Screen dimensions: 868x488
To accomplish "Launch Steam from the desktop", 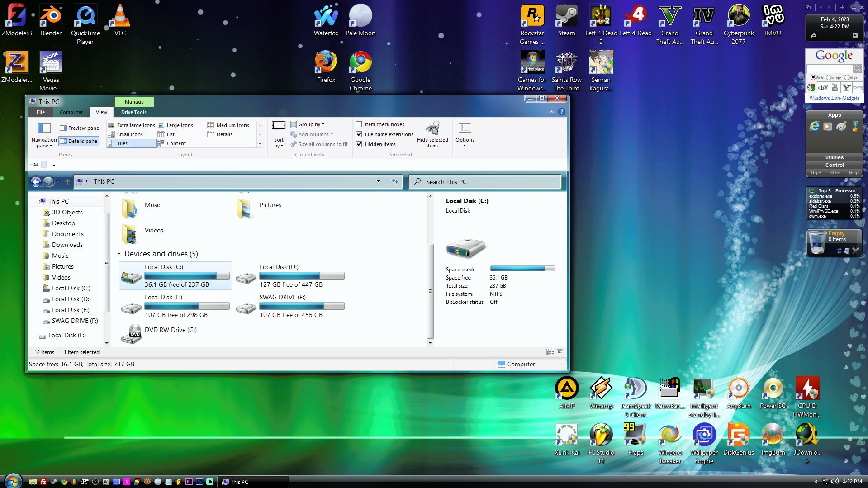I will tap(566, 18).
